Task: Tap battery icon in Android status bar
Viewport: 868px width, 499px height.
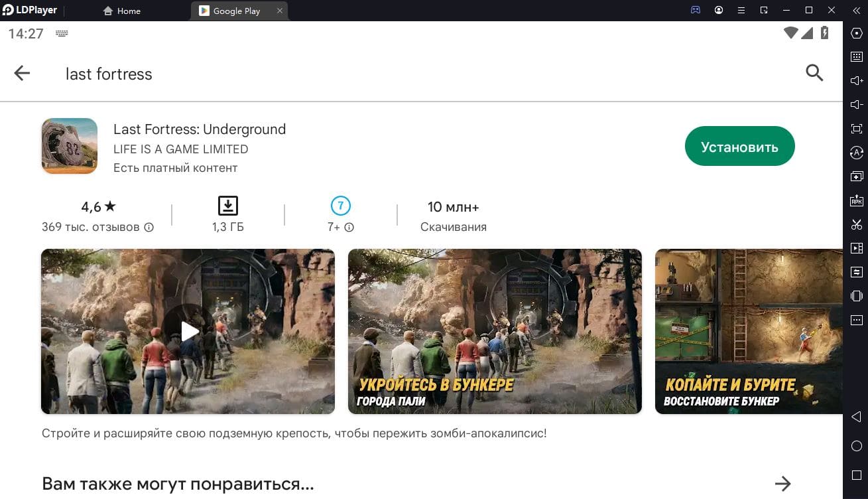Action: (x=825, y=33)
